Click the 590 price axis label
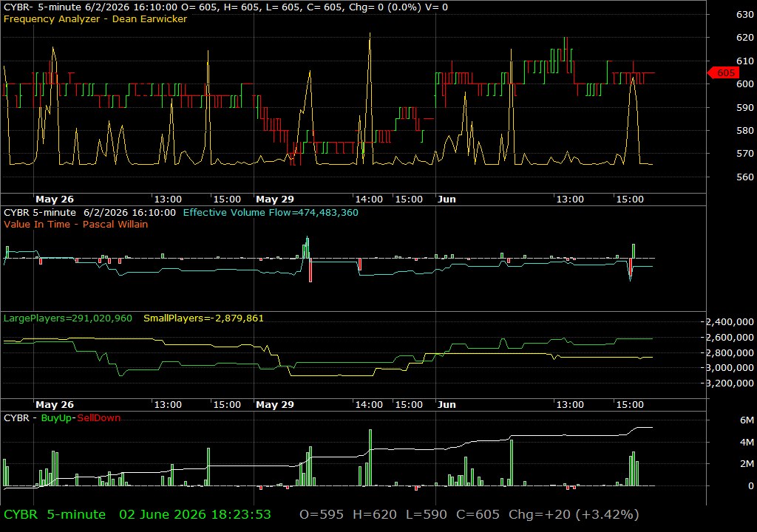This screenshot has width=757, height=532. tap(745, 107)
